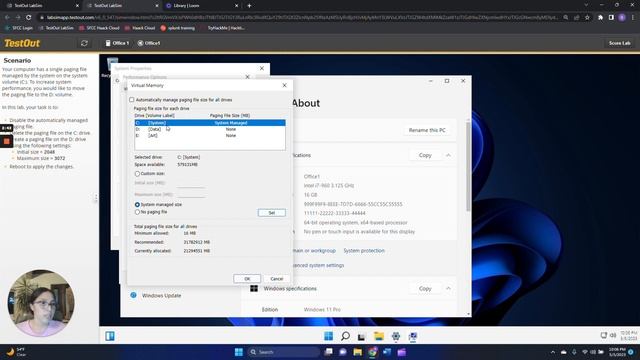Click the Maximum size input field
The image size is (640, 360).
click(x=190, y=194)
